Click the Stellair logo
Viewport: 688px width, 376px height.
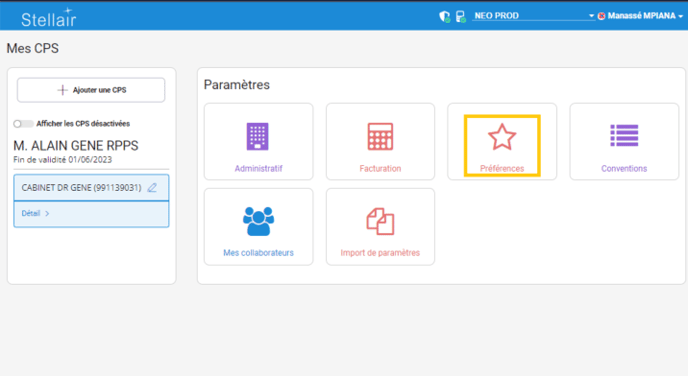(x=49, y=18)
